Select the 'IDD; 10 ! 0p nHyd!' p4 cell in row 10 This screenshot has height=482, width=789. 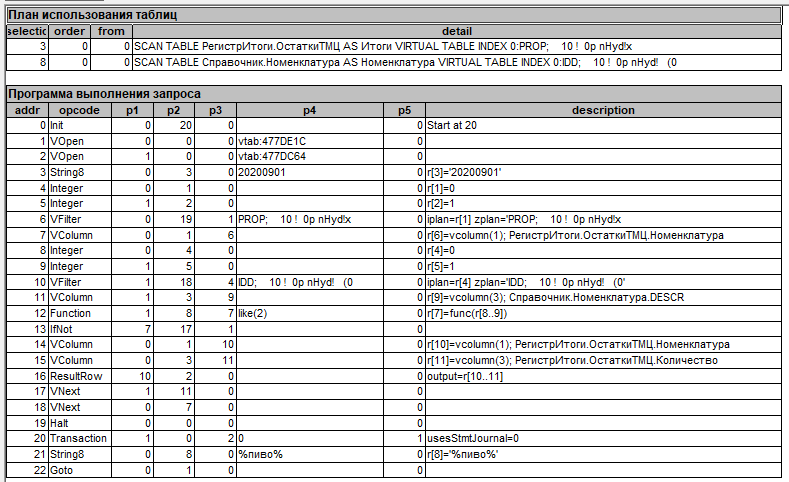pos(309,282)
